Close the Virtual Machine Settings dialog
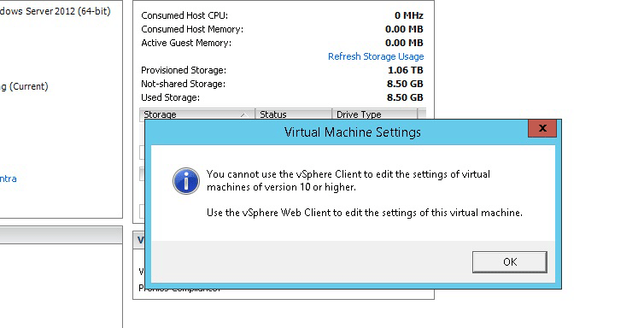The image size is (644, 328). click(542, 128)
